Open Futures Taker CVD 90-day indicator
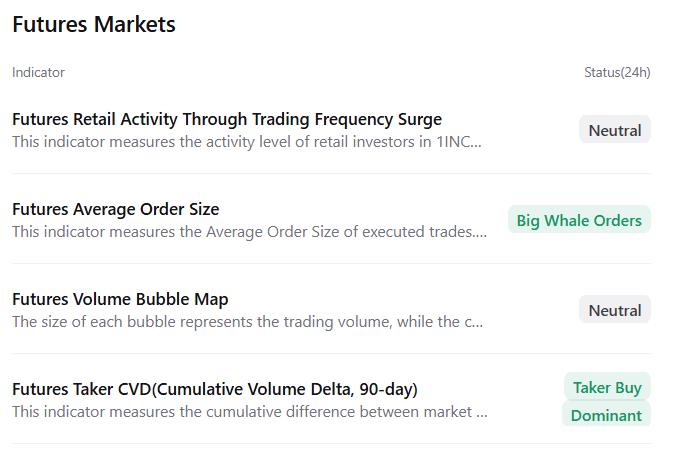The height and width of the screenshot is (456, 674). [215, 389]
